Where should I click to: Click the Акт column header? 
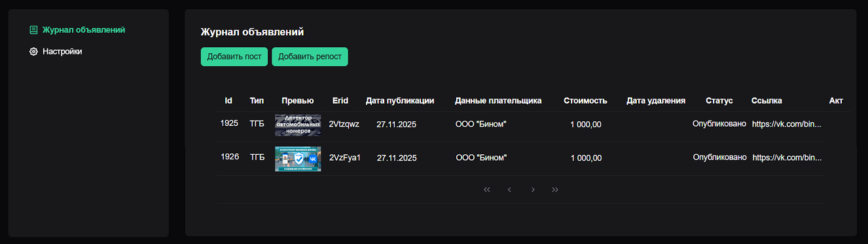(836, 100)
